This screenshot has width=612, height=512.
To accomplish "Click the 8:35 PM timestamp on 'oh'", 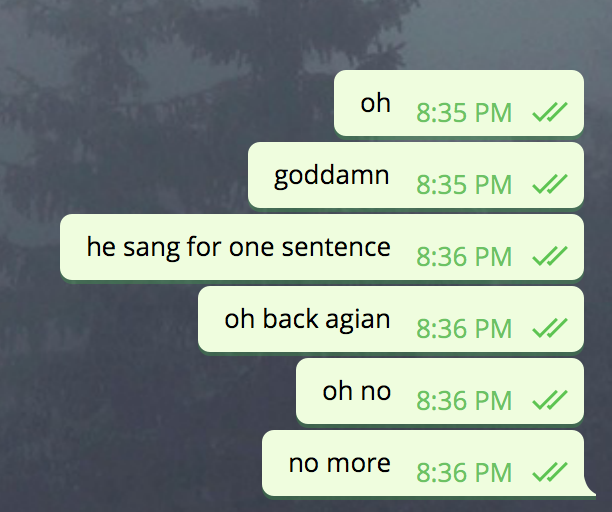I will (x=464, y=113).
